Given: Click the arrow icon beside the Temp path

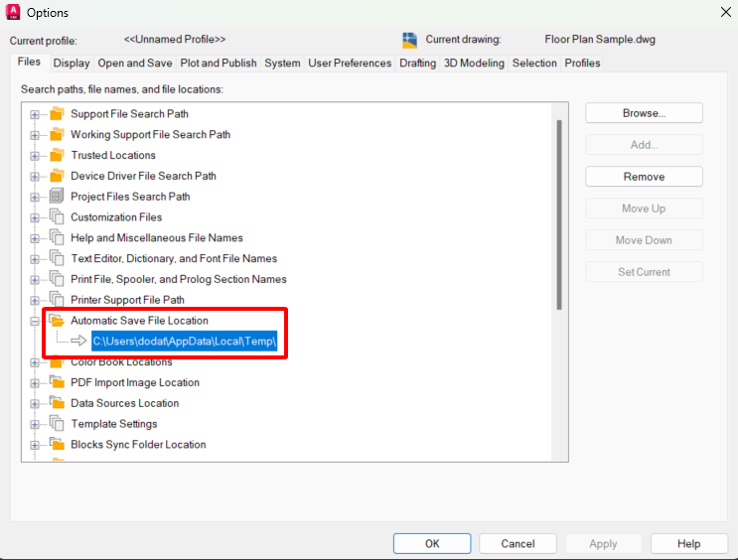Looking at the screenshot, I should (78, 341).
